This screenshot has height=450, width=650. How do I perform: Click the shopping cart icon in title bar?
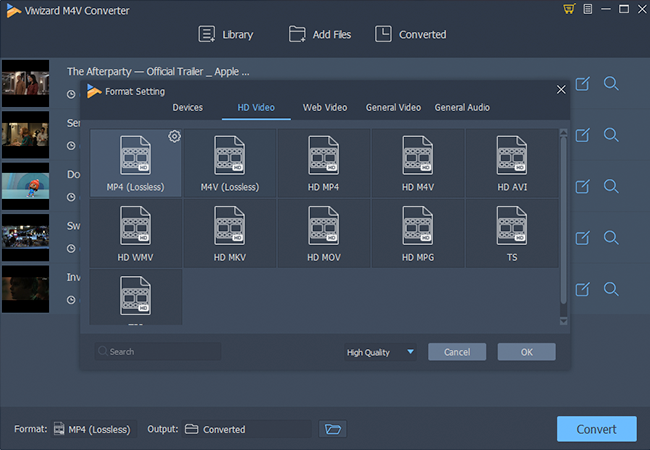click(569, 9)
